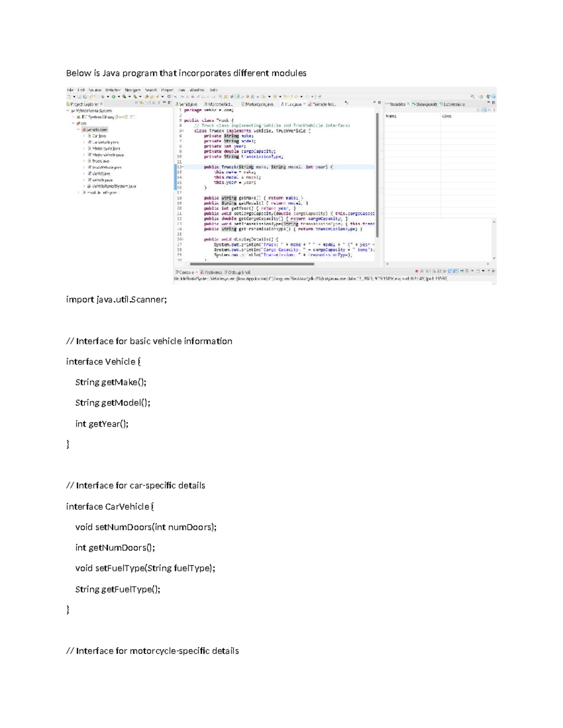The width and height of the screenshot is (563, 728).
Task: Click the green Run toolbar icon
Action: point(114,97)
